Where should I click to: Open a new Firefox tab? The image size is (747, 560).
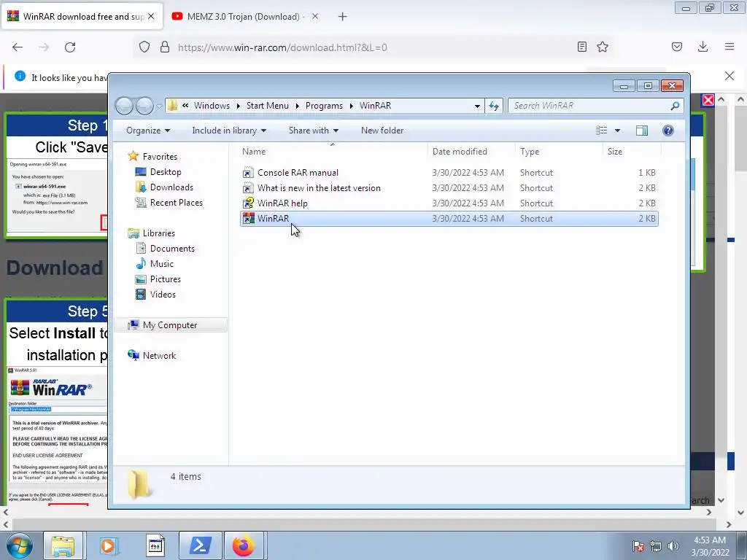click(x=342, y=17)
